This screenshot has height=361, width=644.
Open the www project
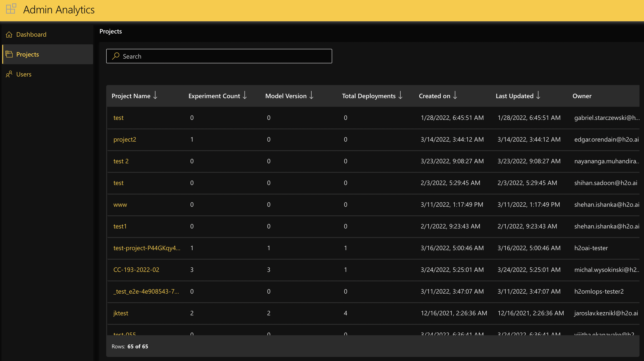120,204
